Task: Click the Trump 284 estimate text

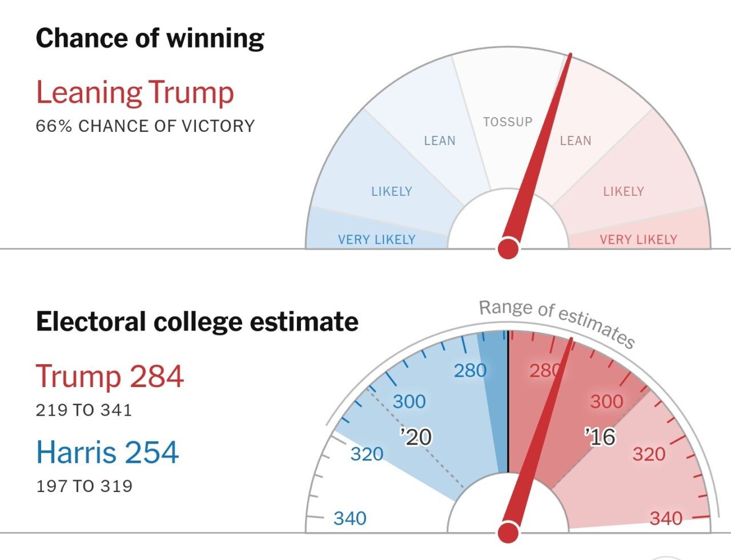Action: [x=110, y=377]
